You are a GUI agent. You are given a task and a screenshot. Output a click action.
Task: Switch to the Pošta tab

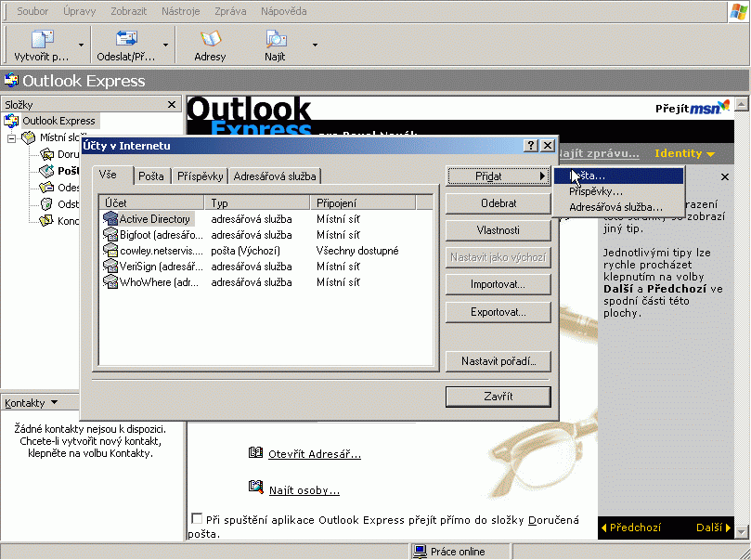151,176
